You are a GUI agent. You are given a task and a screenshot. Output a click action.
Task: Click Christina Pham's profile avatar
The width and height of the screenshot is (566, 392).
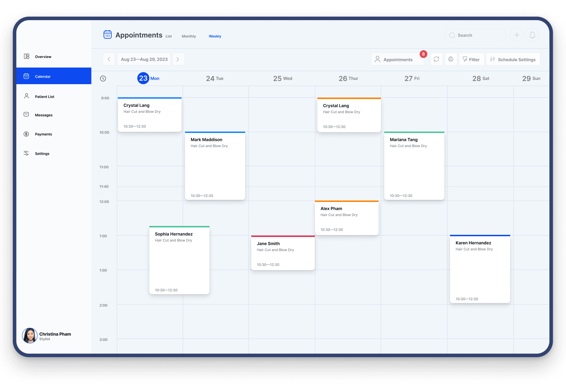click(30, 336)
